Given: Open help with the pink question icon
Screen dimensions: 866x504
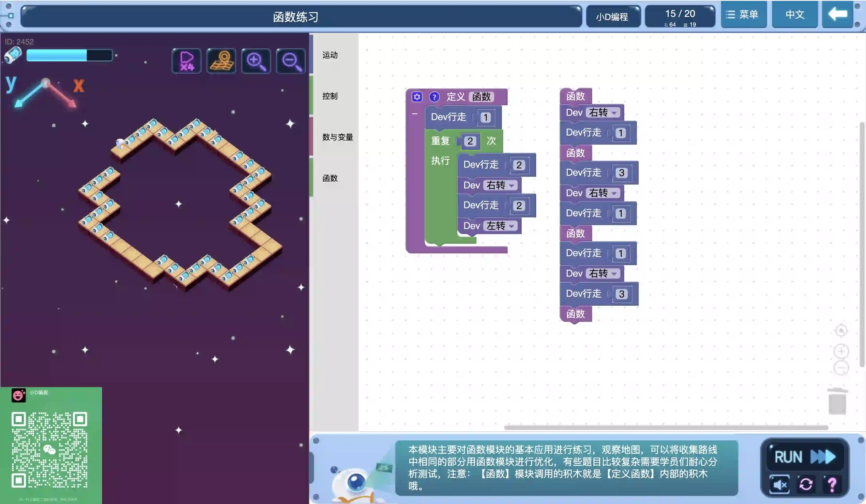Looking at the screenshot, I should 832,484.
